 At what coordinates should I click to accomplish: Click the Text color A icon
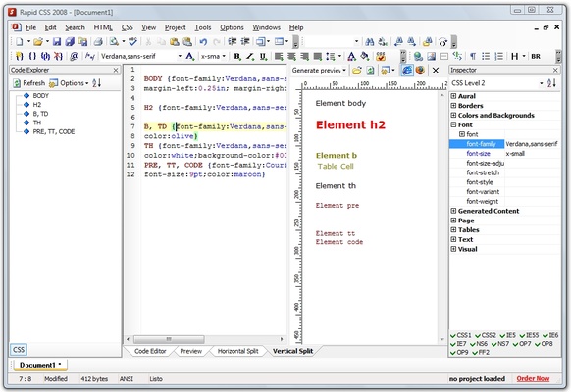[351, 56]
